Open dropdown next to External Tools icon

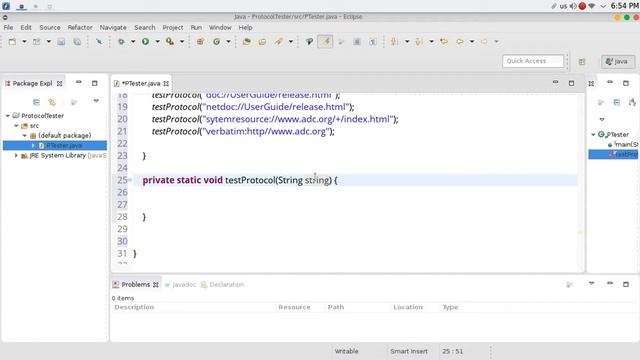pyautogui.click(x=182, y=42)
